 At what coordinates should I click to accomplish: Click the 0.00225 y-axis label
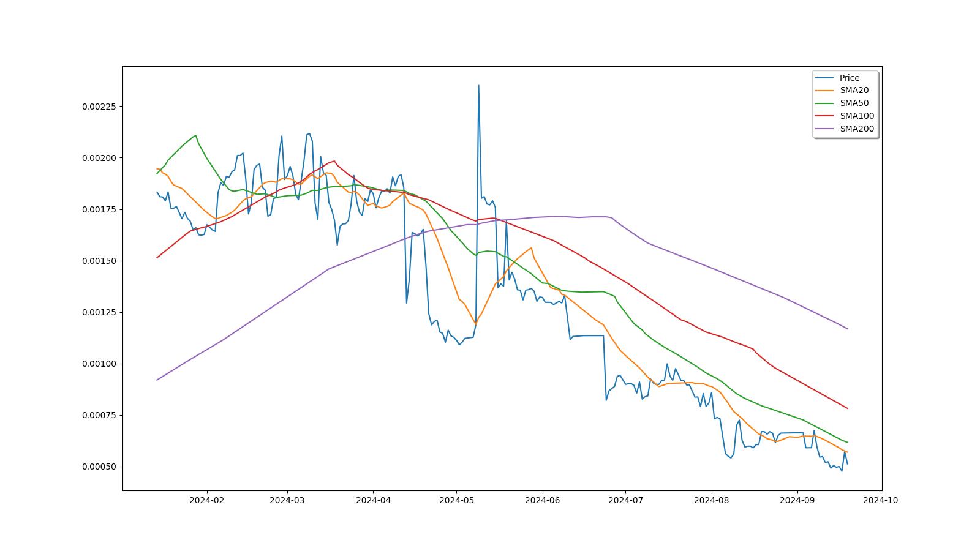coord(99,107)
